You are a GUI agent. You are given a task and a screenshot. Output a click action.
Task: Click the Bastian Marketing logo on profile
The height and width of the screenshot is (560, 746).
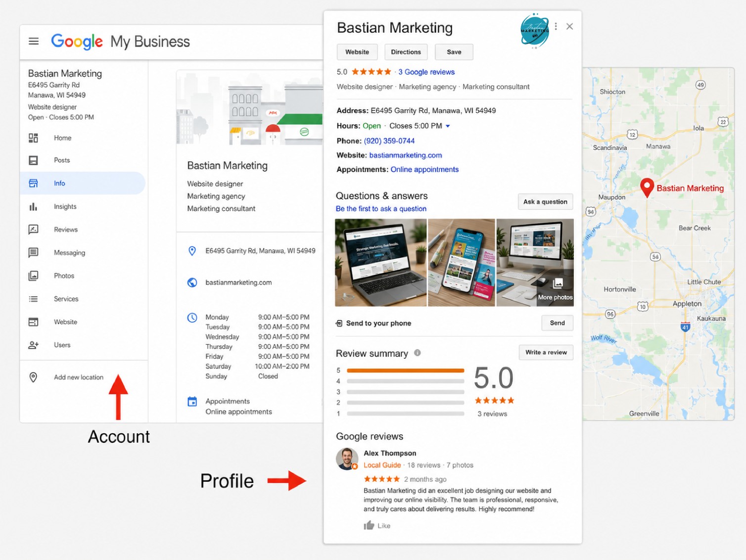535,31
